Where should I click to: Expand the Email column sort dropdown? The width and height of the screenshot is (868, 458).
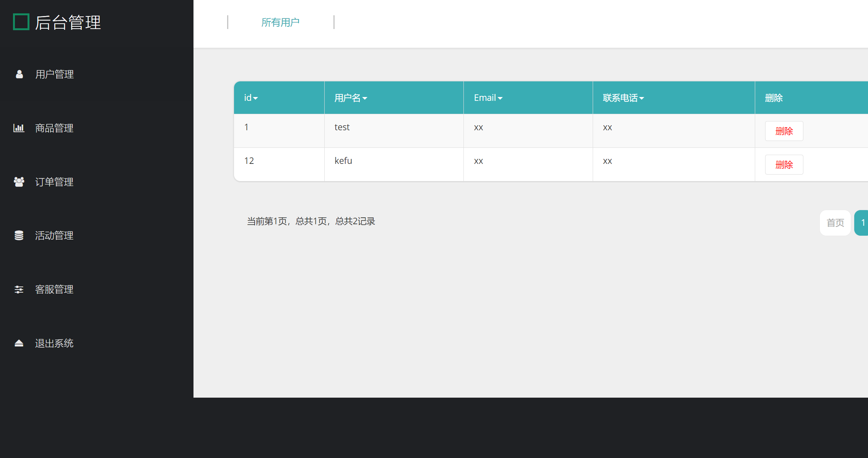pos(500,98)
